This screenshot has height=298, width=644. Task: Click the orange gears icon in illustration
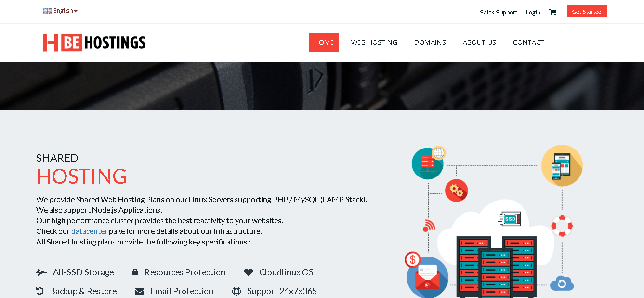click(456, 190)
